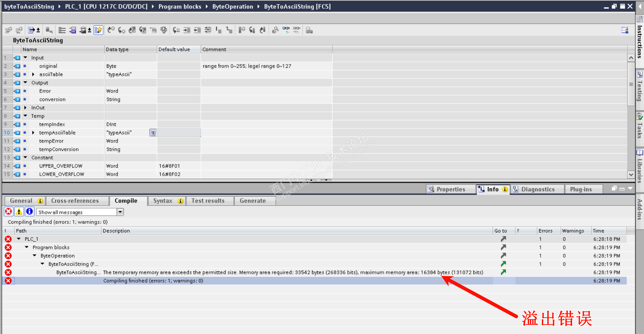Screen dimensions: 644x334
Task: Click the highlighted favorites toolbar icon
Action: [x=98, y=30]
